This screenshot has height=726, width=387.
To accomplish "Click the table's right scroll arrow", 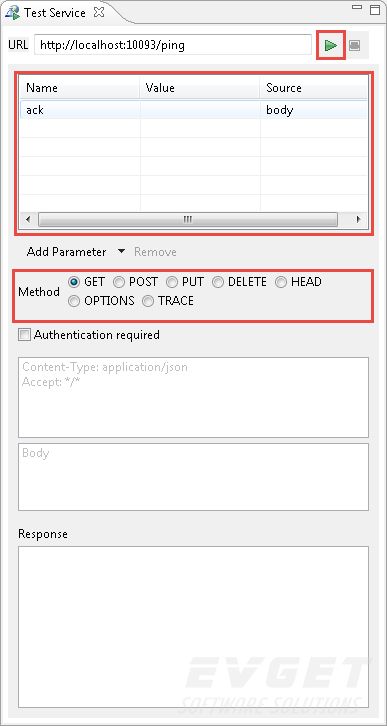I will pos(358,219).
